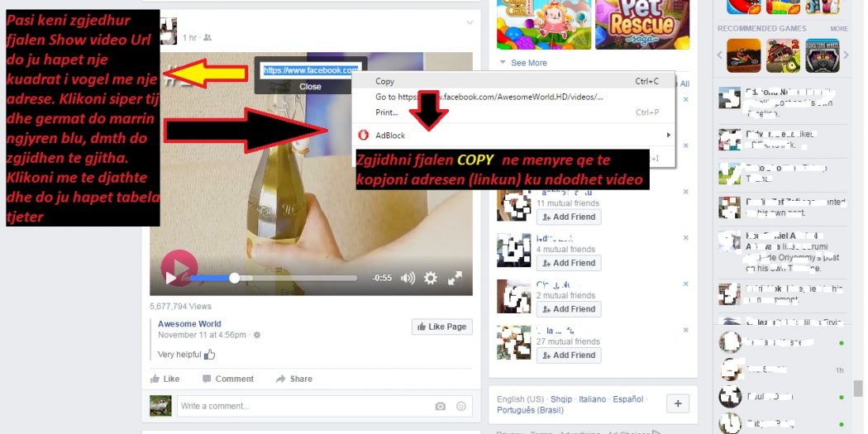The width and height of the screenshot is (868, 434).
Task: Open the motorbike recommended game icon
Action: point(743,55)
